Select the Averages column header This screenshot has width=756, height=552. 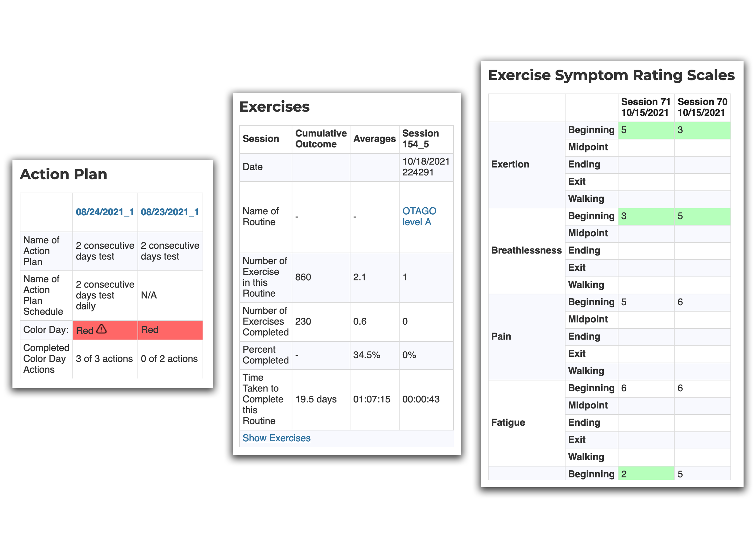[374, 139]
